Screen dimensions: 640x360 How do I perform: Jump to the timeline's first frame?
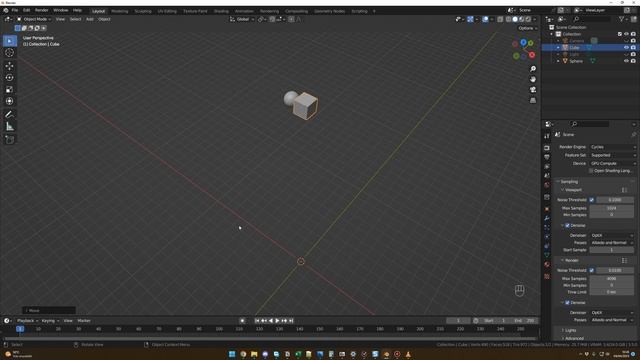tap(257, 321)
